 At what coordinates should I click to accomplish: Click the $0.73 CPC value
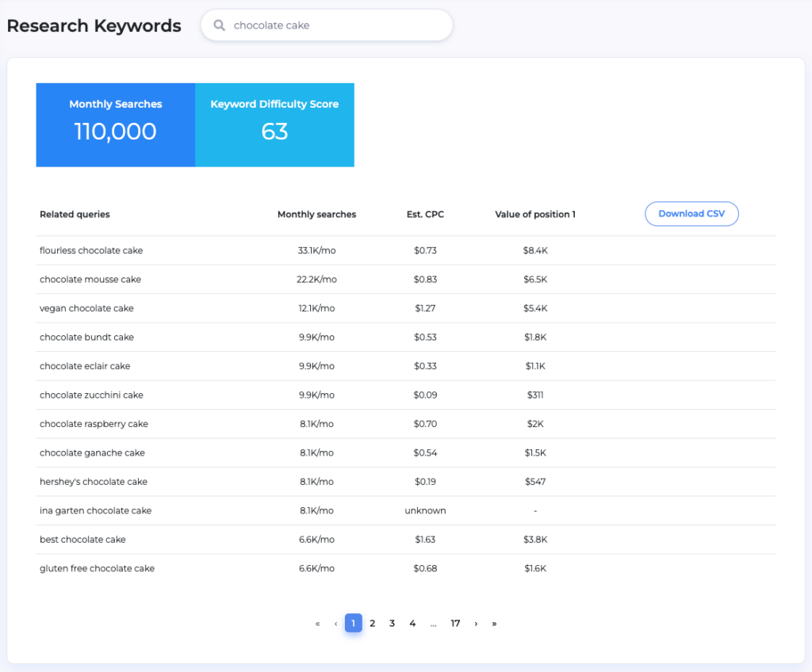(425, 250)
